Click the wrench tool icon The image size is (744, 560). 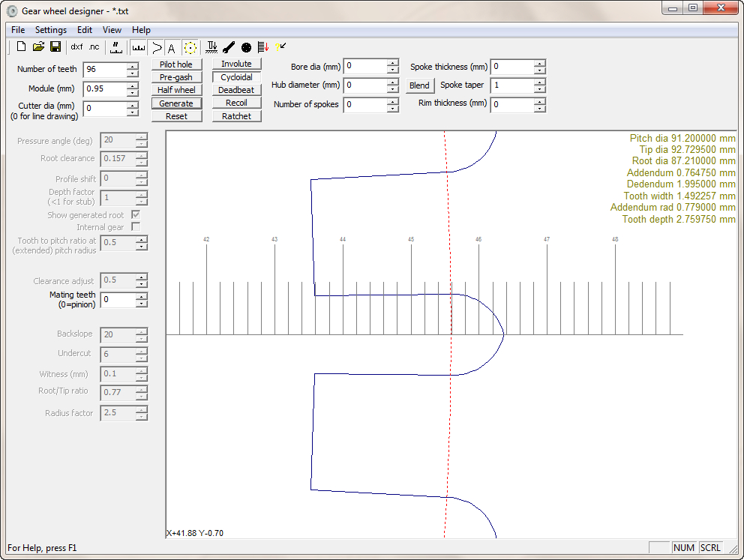229,47
